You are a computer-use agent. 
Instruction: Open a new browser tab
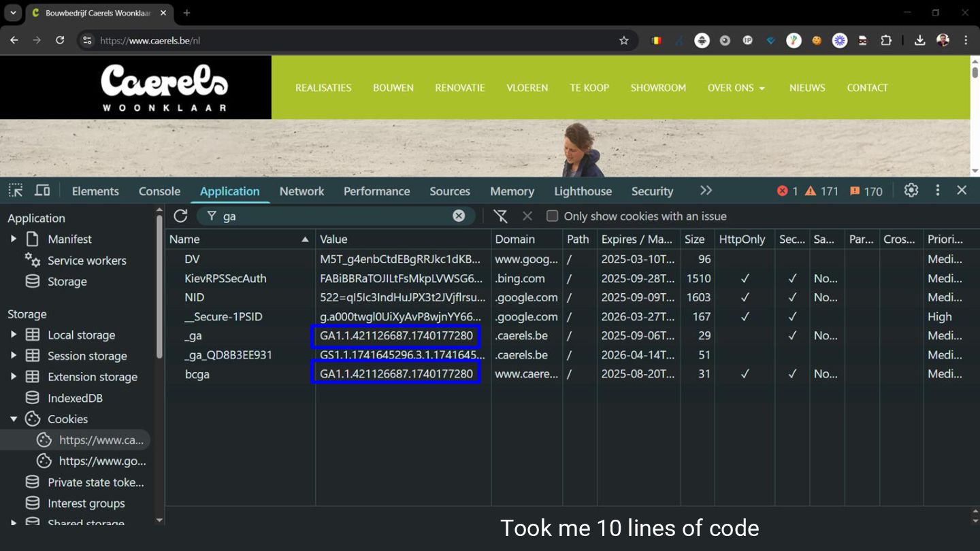tap(186, 13)
